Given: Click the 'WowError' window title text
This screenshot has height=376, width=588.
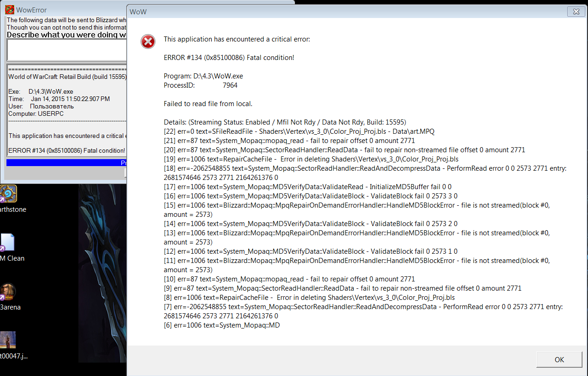Looking at the screenshot, I should tap(31, 10).
